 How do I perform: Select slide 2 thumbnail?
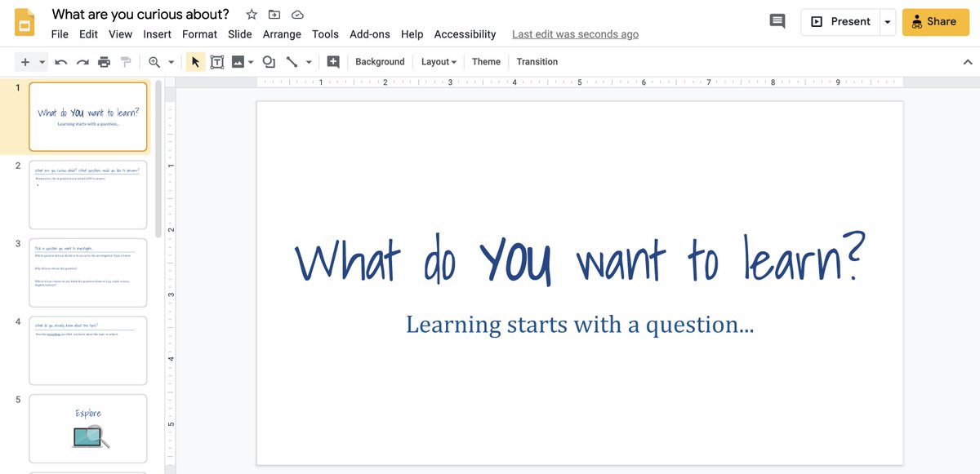pyautogui.click(x=88, y=195)
